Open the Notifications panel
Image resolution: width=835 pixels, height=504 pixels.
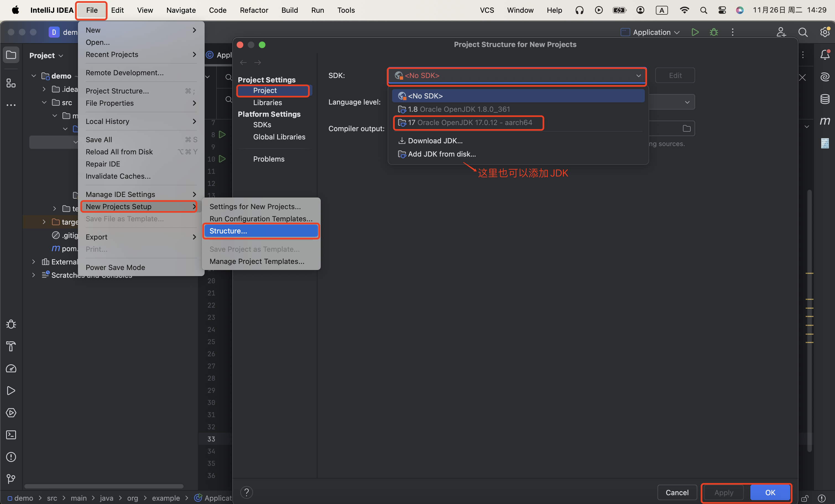point(825,54)
